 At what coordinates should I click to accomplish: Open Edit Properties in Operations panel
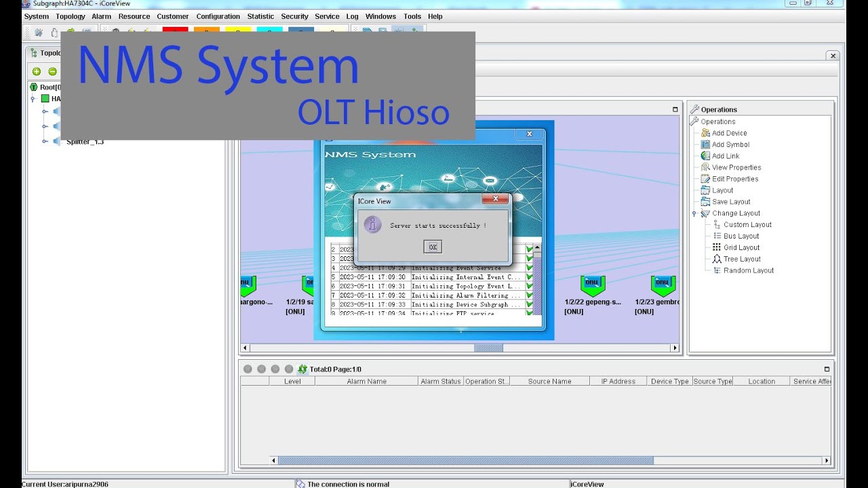click(735, 179)
